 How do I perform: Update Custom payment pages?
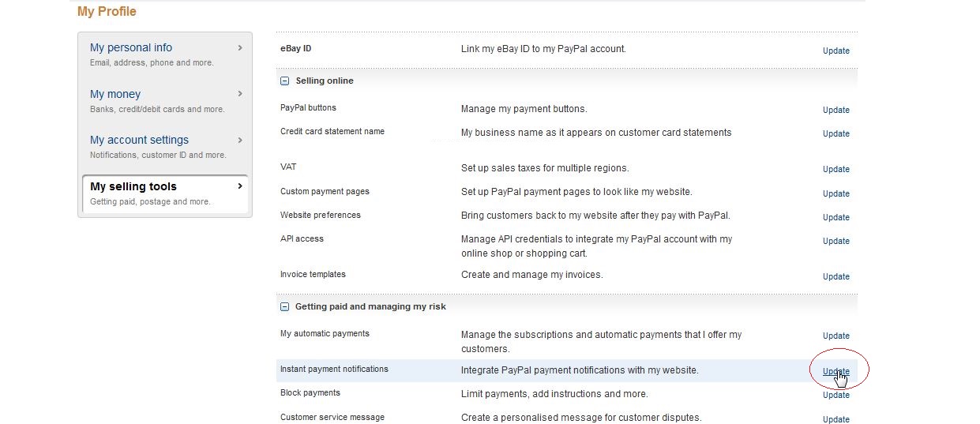coord(836,193)
